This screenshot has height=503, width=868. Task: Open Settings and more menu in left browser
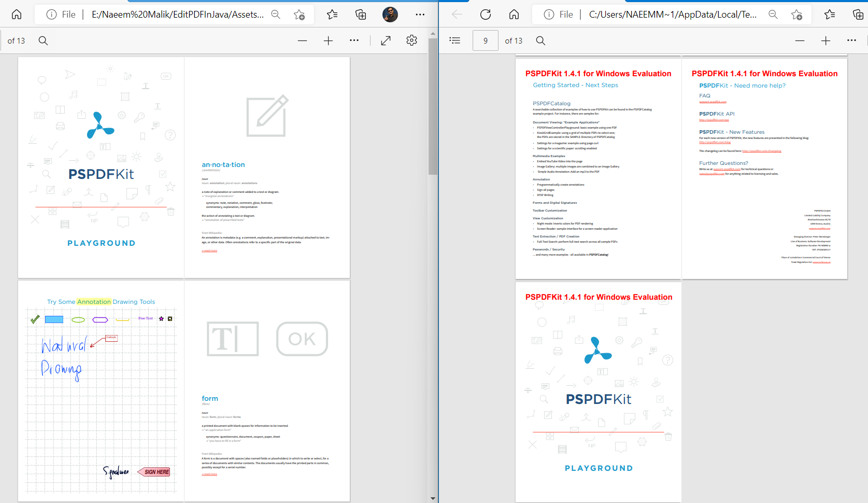[x=420, y=15]
